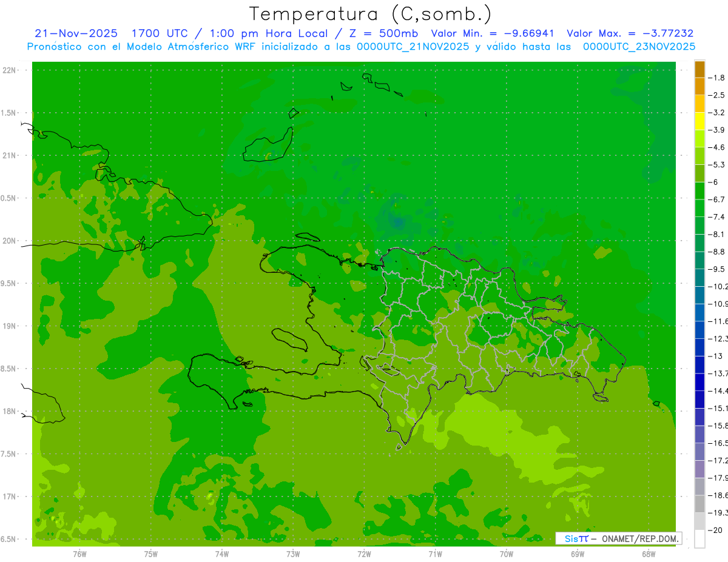Image resolution: width=728 pixels, height=562 pixels.
Task: Click "Valor Max. = -3.77232" value
Action: [630, 33]
